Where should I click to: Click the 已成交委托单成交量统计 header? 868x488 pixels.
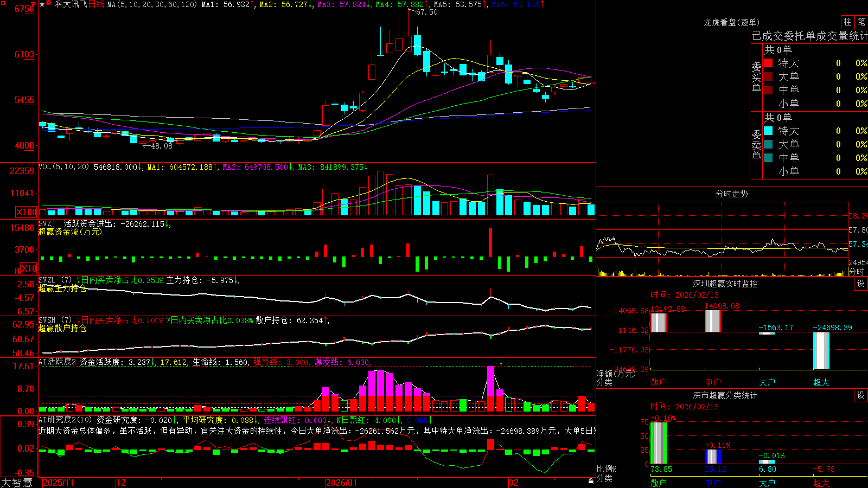click(809, 36)
